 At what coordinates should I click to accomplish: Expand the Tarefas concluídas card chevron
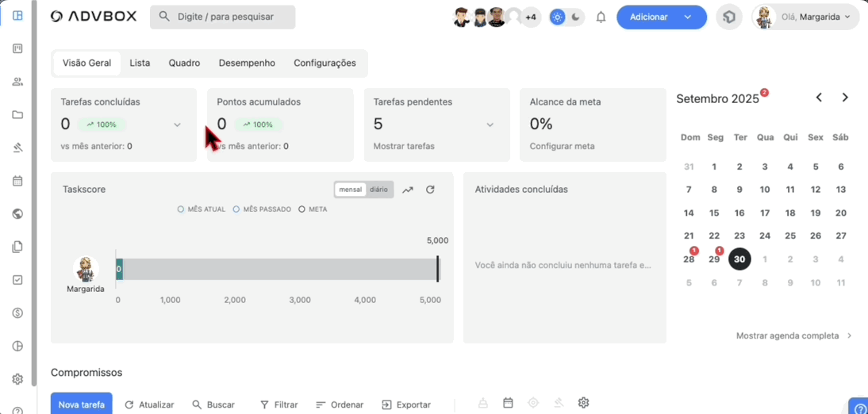coord(177,125)
